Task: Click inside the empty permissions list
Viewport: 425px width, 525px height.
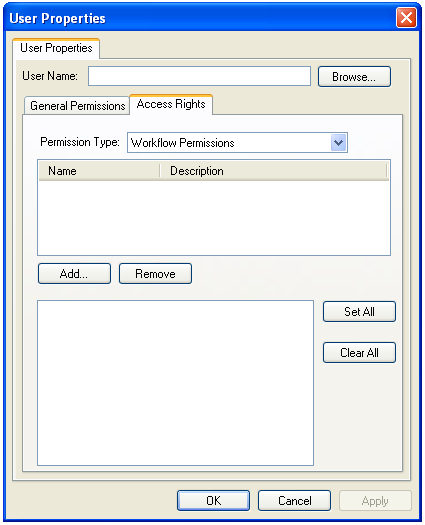Action: click(214, 218)
